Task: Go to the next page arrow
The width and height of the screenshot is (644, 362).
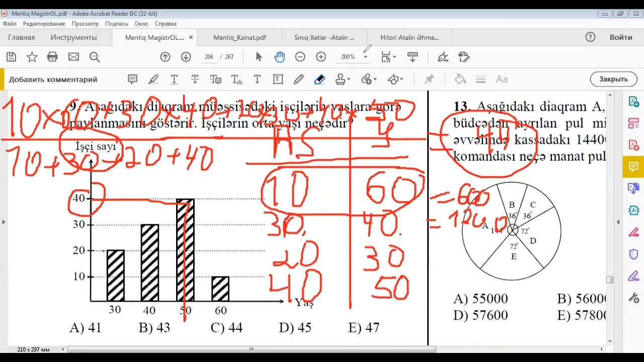Action: pos(186,57)
